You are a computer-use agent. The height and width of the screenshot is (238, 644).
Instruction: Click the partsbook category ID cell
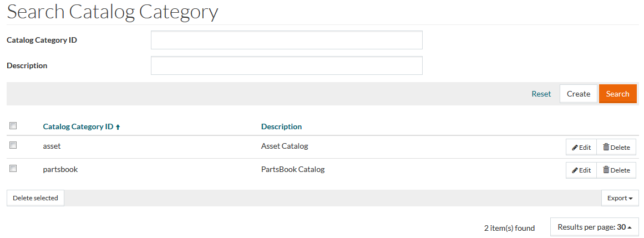coord(60,170)
